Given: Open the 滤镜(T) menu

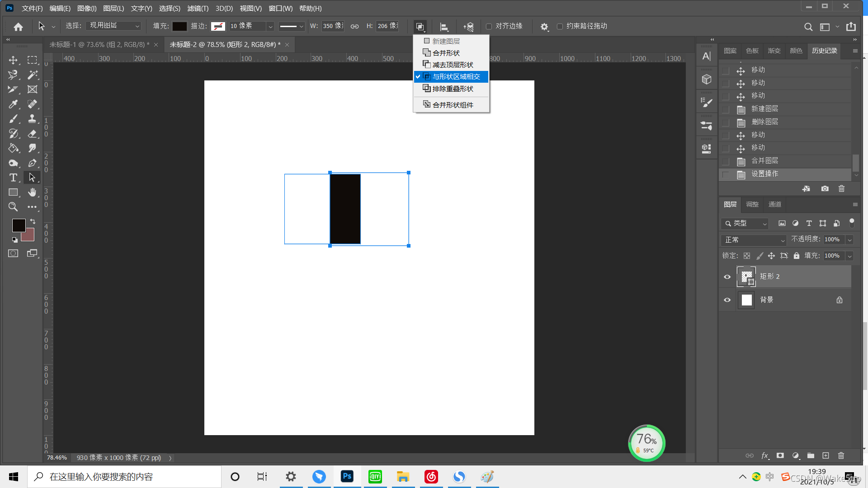Looking at the screenshot, I should 198,8.
